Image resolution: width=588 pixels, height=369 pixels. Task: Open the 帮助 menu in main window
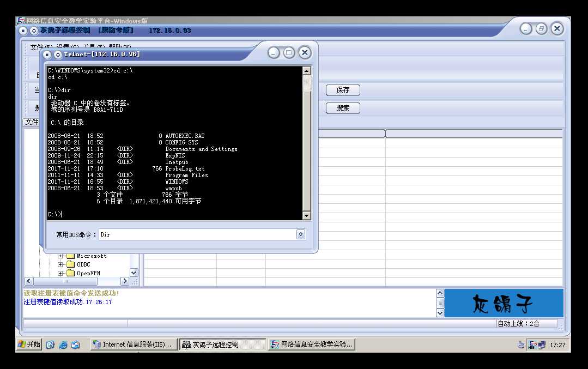pos(120,47)
